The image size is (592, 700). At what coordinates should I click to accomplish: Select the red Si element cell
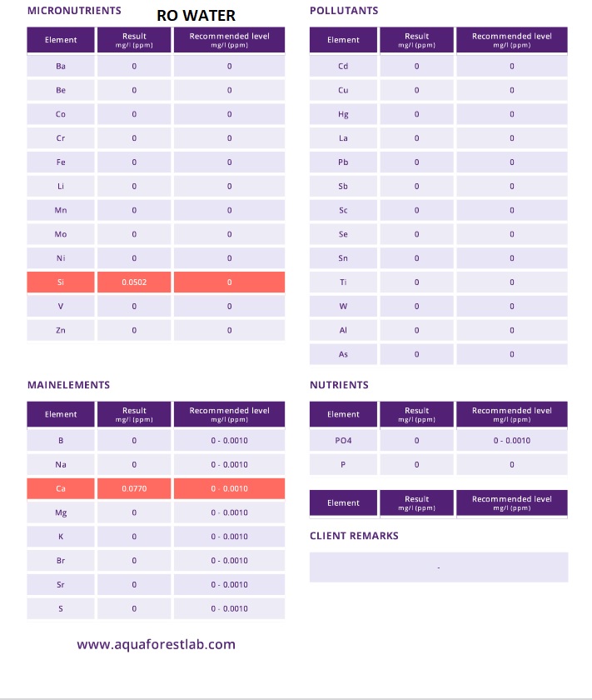[x=61, y=282]
